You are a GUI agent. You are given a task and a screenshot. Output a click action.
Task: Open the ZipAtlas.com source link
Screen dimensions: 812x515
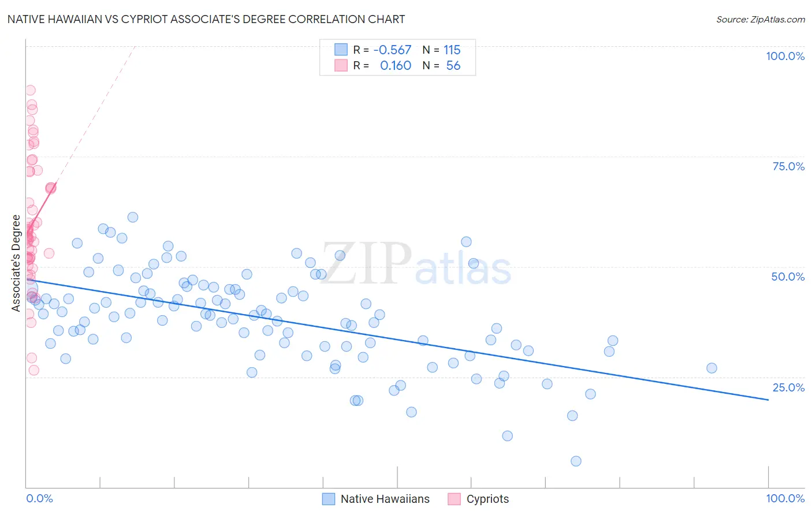click(x=761, y=19)
